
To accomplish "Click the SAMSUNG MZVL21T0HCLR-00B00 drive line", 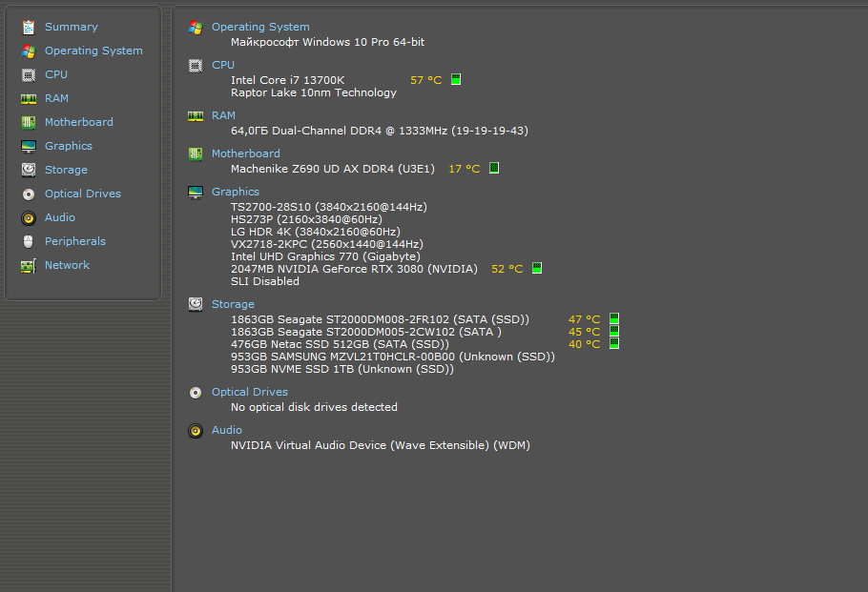I will point(392,357).
